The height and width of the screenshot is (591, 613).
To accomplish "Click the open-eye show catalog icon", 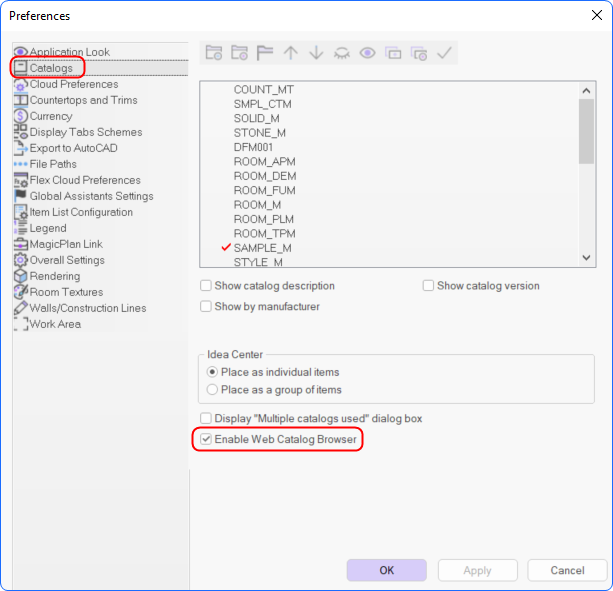I will (367, 53).
